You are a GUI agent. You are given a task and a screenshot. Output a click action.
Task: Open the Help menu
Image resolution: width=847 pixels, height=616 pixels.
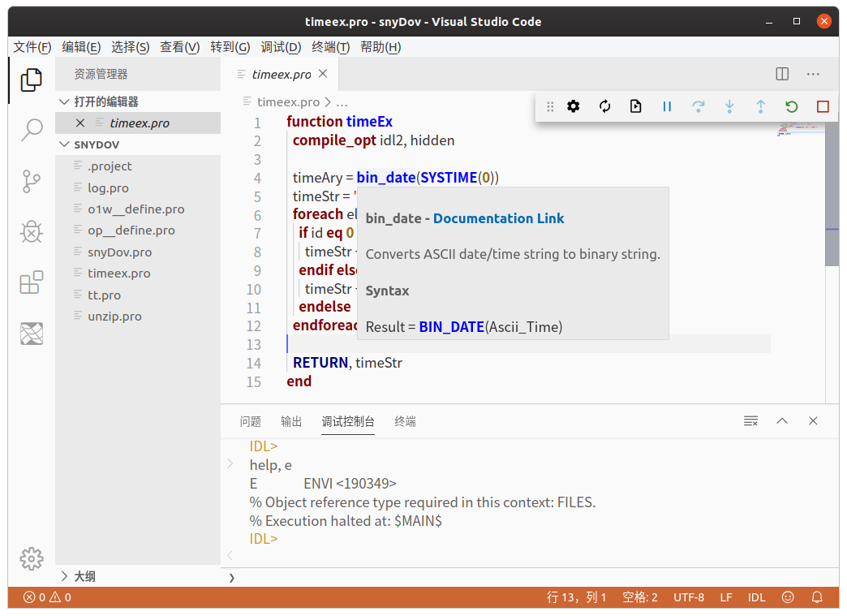coord(381,48)
